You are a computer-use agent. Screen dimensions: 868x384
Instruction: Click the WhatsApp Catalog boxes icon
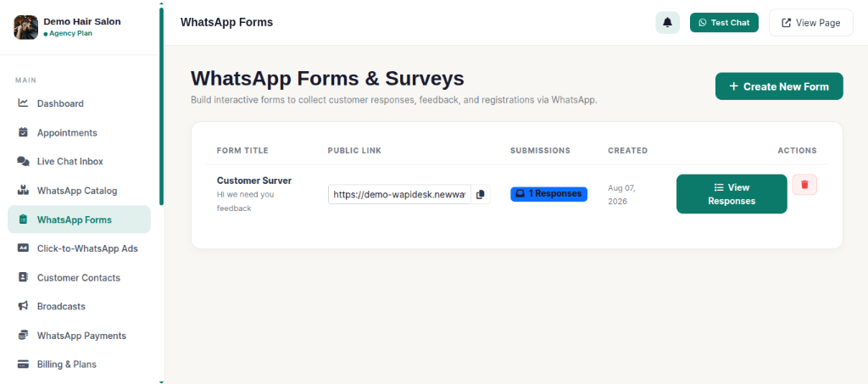23,191
